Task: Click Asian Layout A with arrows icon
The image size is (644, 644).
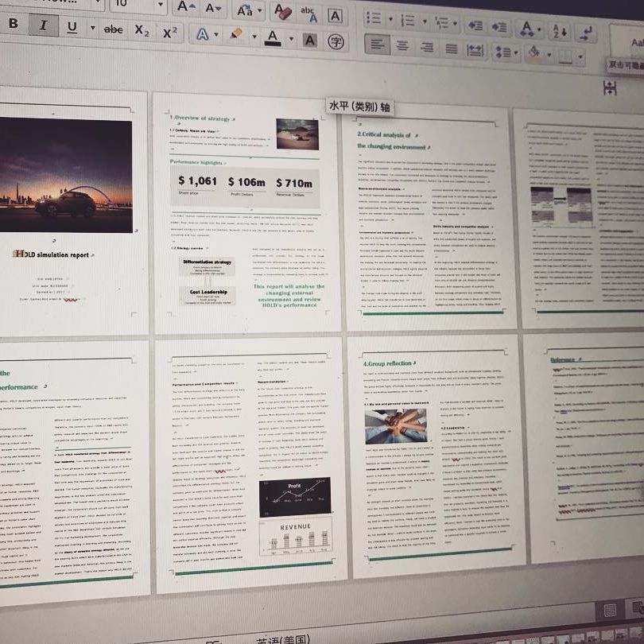Action: point(527,29)
